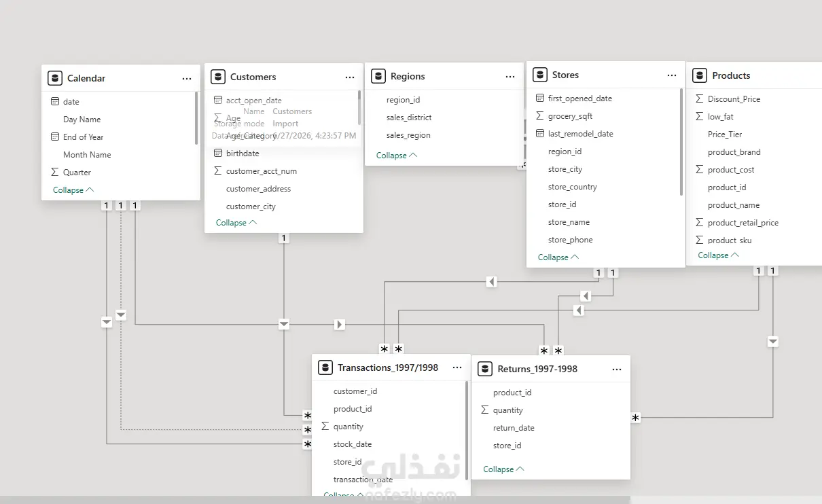The image size is (822, 504).
Task: Open the Calendar table more options menu
Action: [x=187, y=79]
